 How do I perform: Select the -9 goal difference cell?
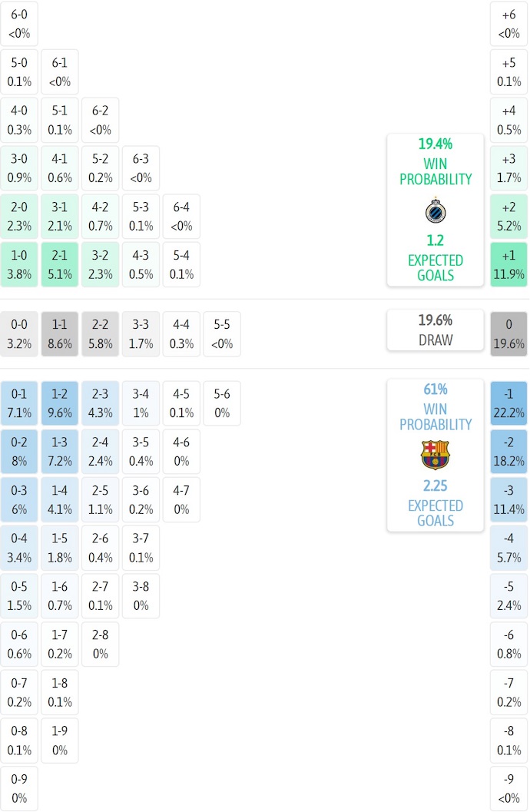(x=508, y=789)
